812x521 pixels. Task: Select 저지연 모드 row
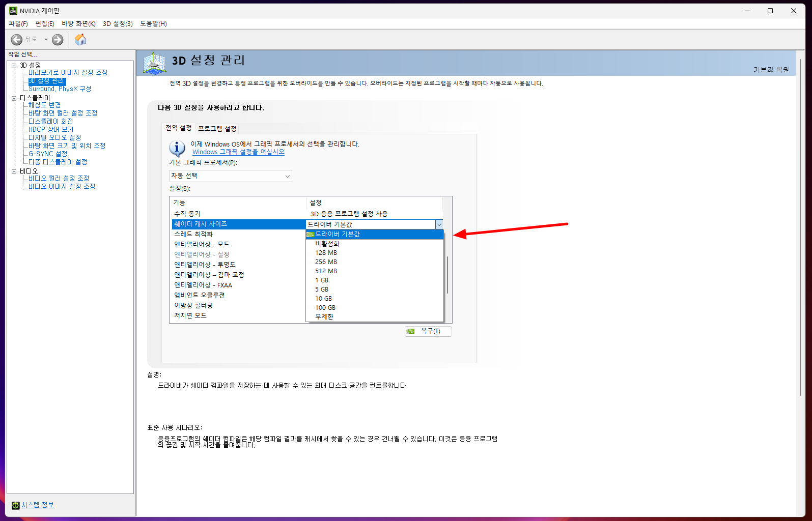239,315
